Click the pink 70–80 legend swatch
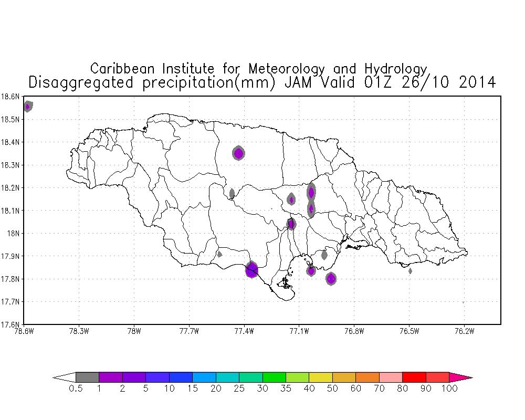The width and height of the screenshot is (525, 420). (391, 377)
